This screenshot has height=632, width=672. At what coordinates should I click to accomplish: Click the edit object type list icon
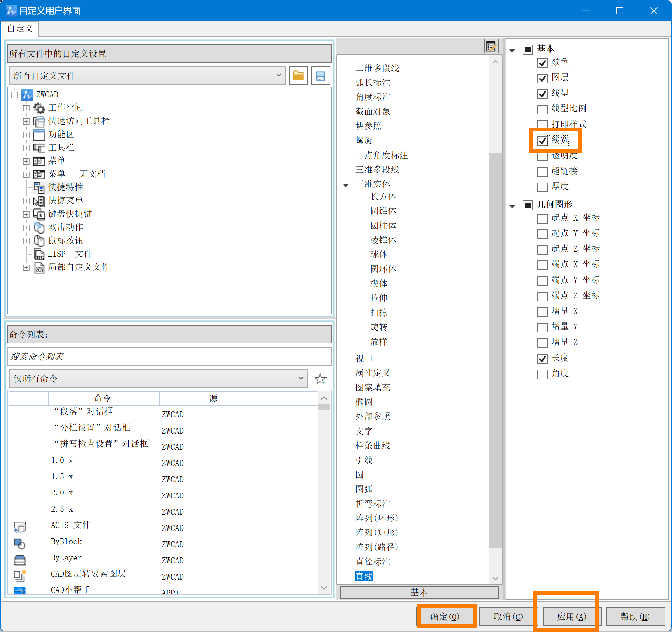point(491,46)
